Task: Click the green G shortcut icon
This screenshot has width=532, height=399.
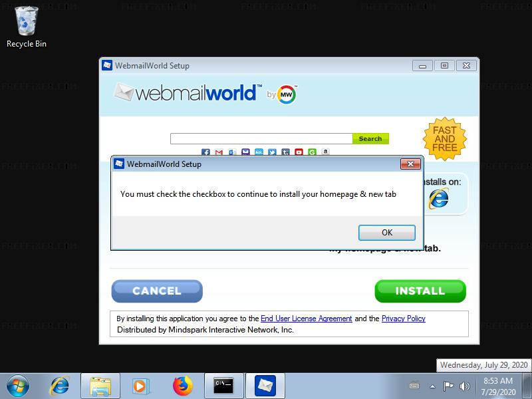Action: tap(312, 152)
